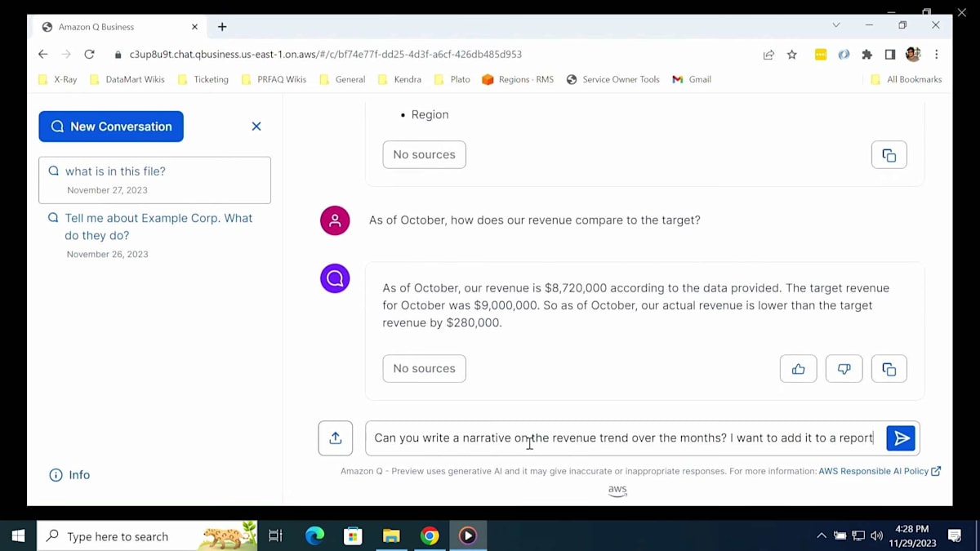Click the blue circular extension icon

tap(844, 55)
